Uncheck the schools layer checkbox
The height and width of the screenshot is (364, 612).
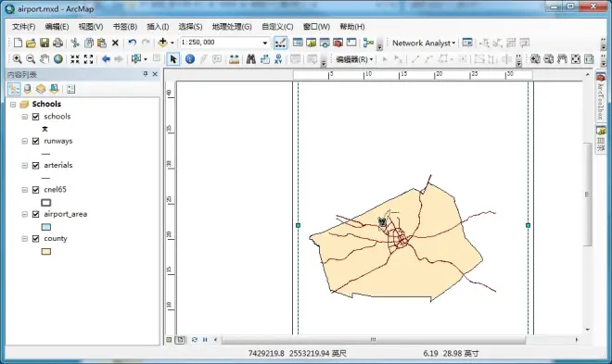pyautogui.click(x=36, y=117)
